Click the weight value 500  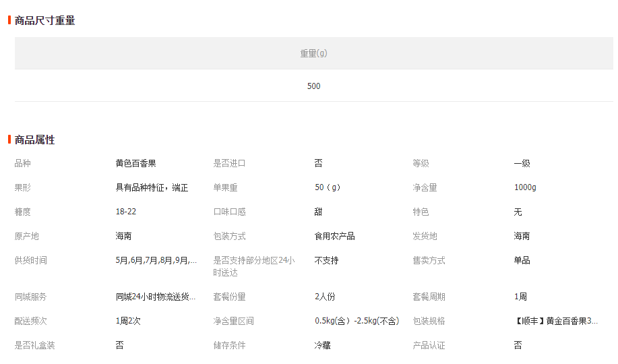tap(313, 86)
